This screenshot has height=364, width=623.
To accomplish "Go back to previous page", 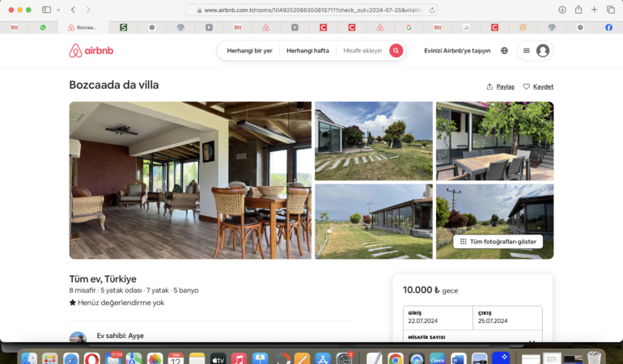I will [x=73, y=10].
